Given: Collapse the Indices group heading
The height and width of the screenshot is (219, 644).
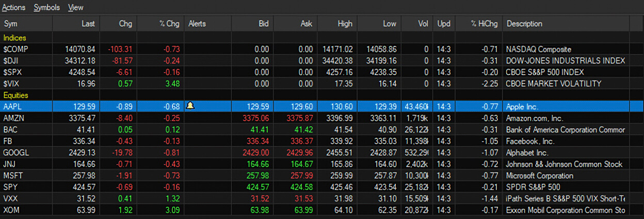Looking at the screenshot, I should click(x=15, y=38).
